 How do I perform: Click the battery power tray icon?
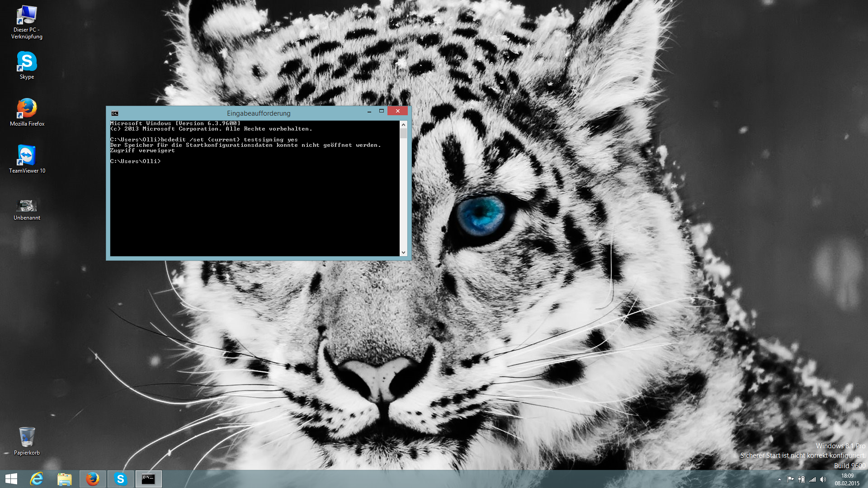[802, 479]
